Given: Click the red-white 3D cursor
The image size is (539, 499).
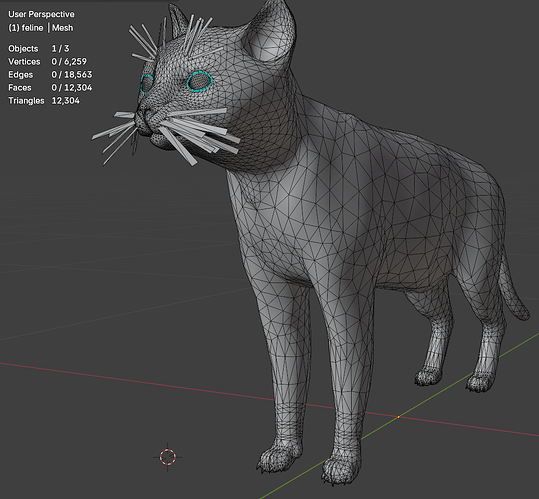Looking at the screenshot, I should click(x=168, y=457).
